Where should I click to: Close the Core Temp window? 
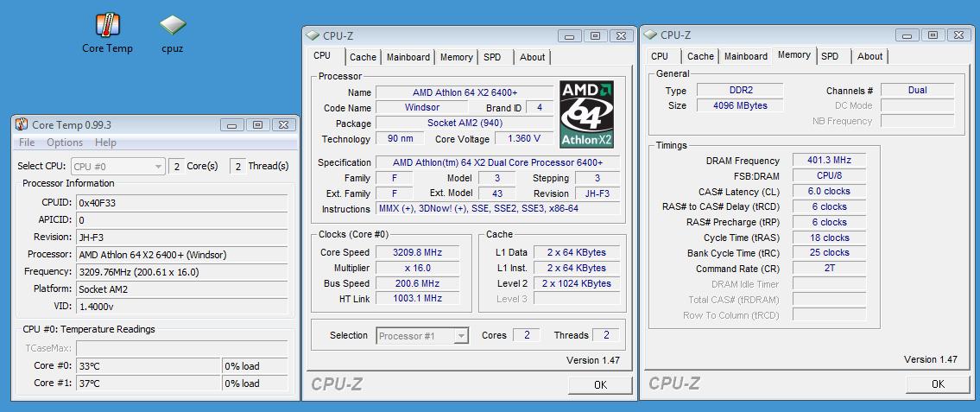(x=284, y=125)
